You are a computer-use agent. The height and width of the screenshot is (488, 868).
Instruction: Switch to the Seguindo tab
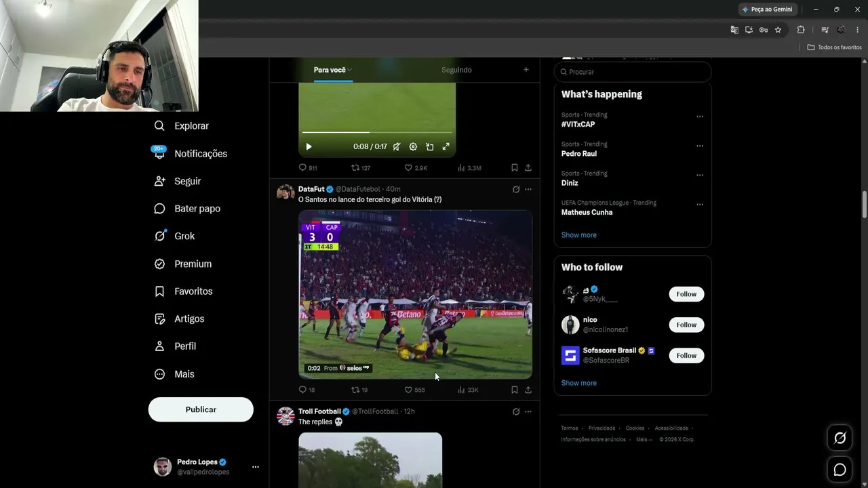click(x=456, y=70)
